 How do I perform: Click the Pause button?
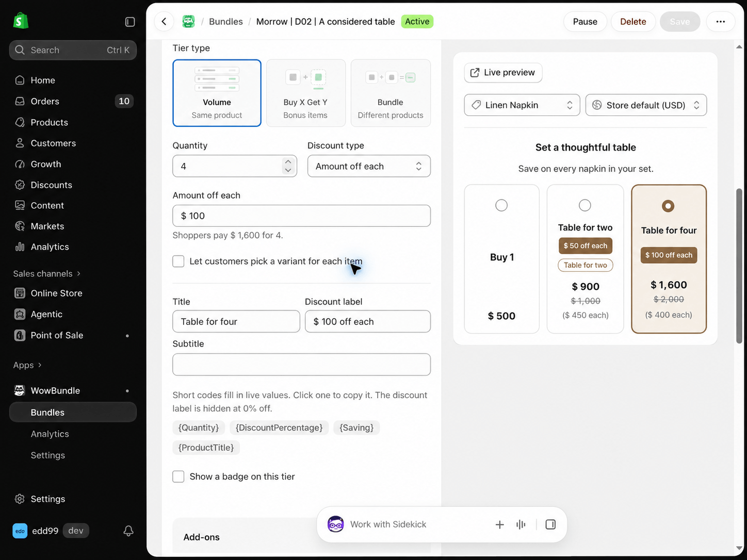[585, 22]
